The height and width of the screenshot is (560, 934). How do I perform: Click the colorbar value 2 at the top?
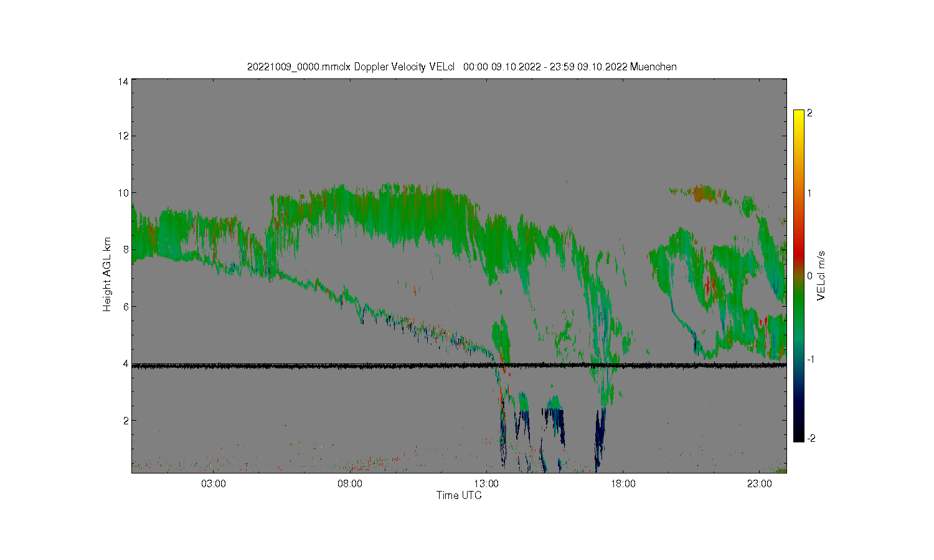tap(809, 113)
